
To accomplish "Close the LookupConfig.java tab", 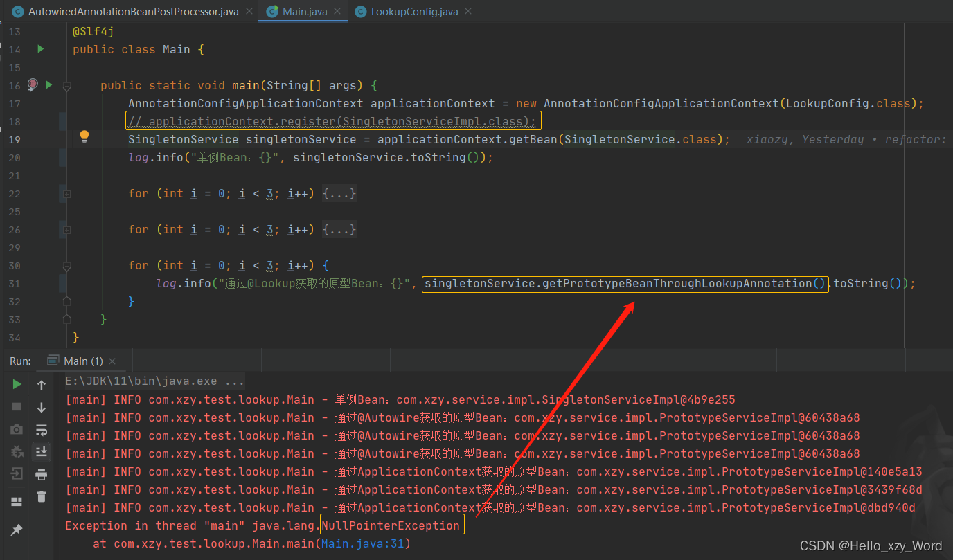I will pyautogui.click(x=469, y=12).
